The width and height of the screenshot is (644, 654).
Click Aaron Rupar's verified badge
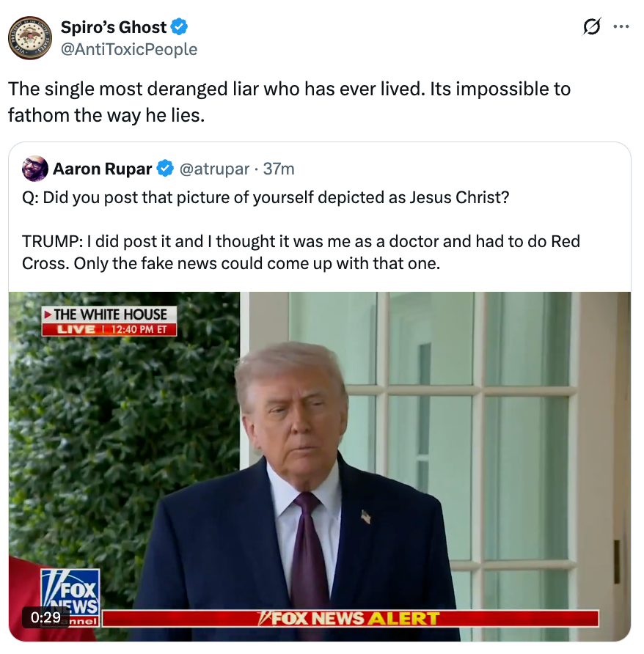click(165, 169)
